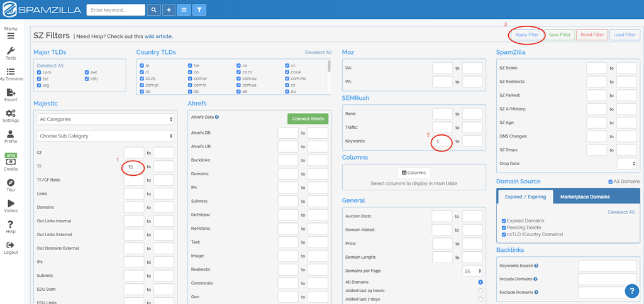Click the Price minimum field
644x304 pixels.
[443, 244]
